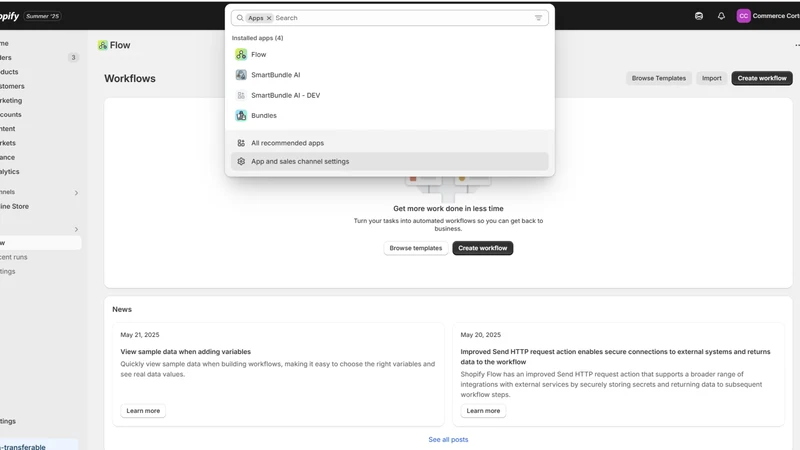
Task: Click the SmartBundle AI app icon
Action: [241, 74]
